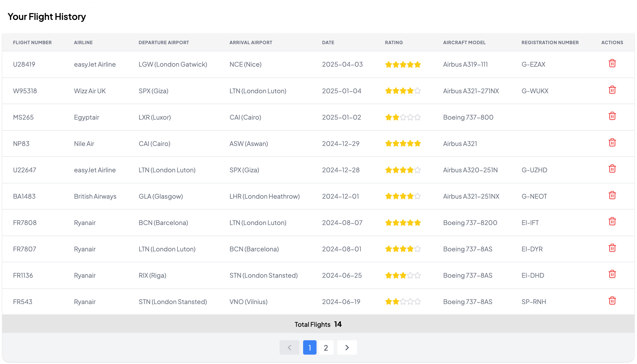
Task: Delete flight U28419 with trash icon
Action: (612, 63)
